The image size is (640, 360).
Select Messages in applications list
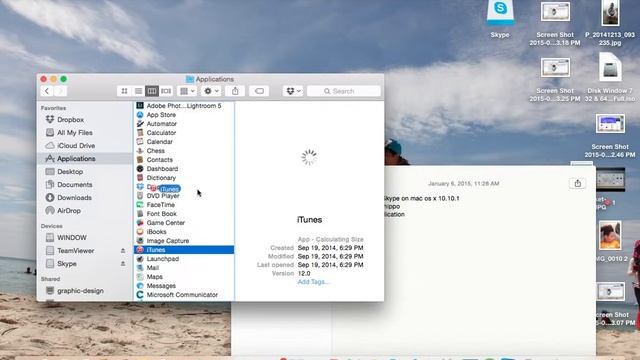[184, 286]
